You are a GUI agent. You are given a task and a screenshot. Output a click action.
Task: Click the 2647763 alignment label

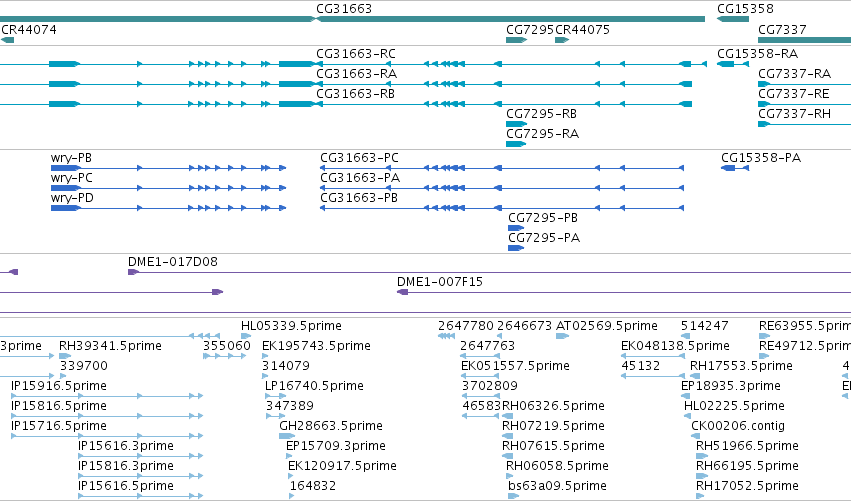(488, 346)
